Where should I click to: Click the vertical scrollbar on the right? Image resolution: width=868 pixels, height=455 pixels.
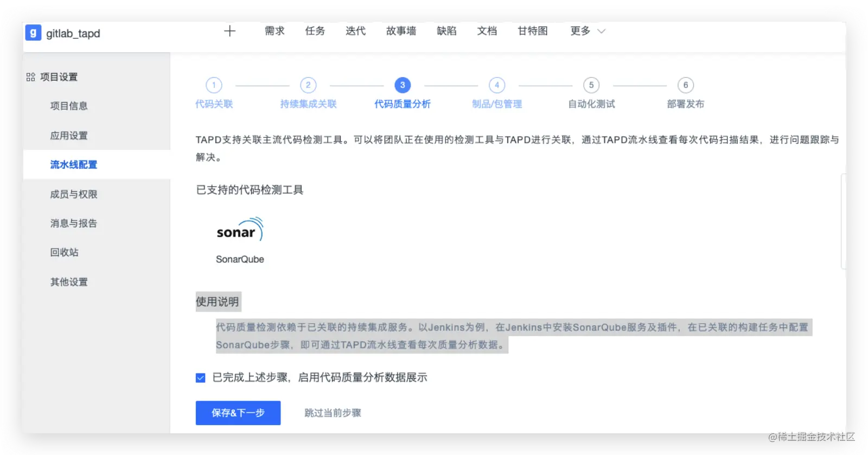(843, 222)
